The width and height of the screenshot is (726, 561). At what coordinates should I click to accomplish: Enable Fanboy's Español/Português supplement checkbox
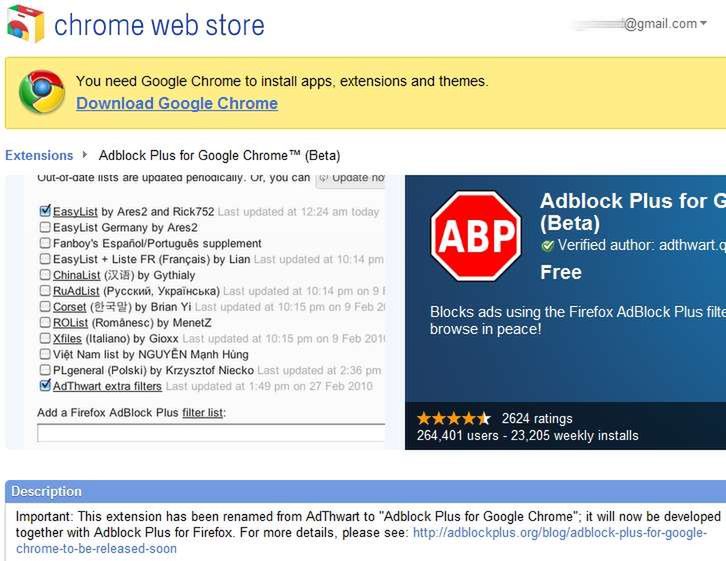pyautogui.click(x=45, y=243)
